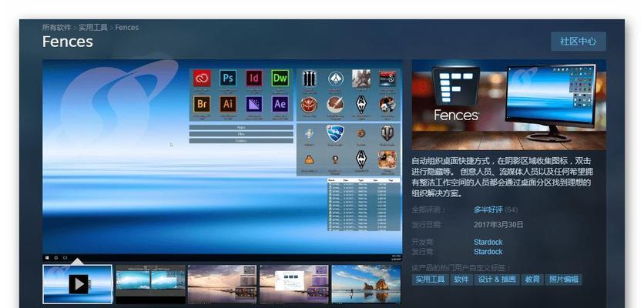This screenshot has width=644, height=308.
Task: Click the red circular emblem game icon
Action: 309,105
